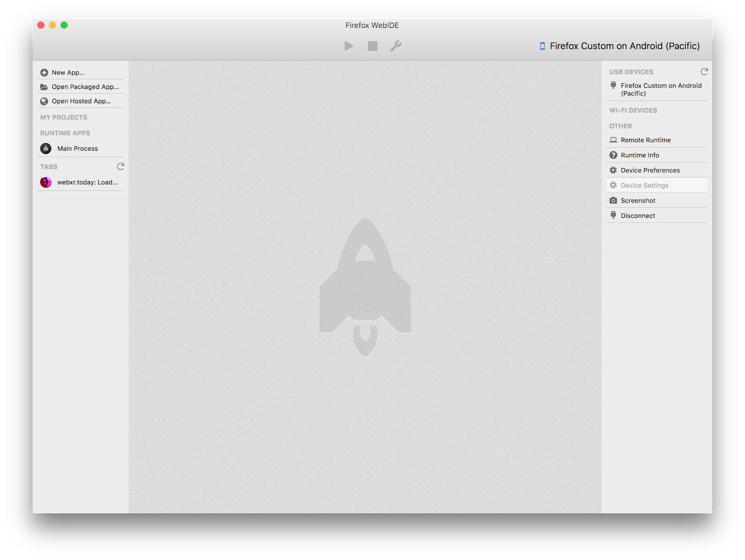The image size is (745, 560).
Task: Click the Device Preferences gear icon
Action: (613, 170)
